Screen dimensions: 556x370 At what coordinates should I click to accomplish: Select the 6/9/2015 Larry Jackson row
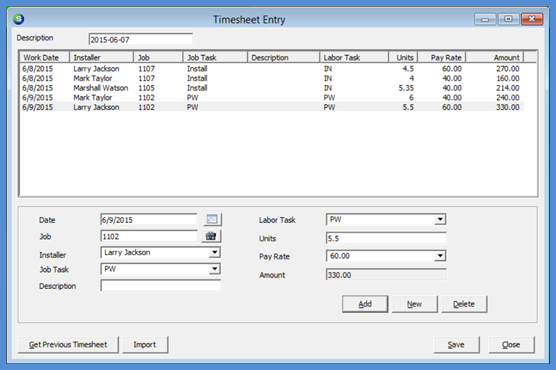pyautogui.click(x=272, y=107)
